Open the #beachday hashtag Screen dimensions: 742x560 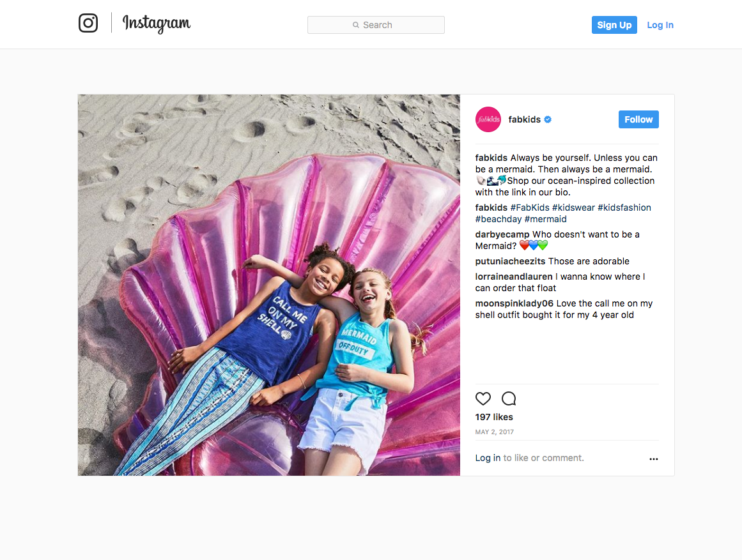(499, 219)
